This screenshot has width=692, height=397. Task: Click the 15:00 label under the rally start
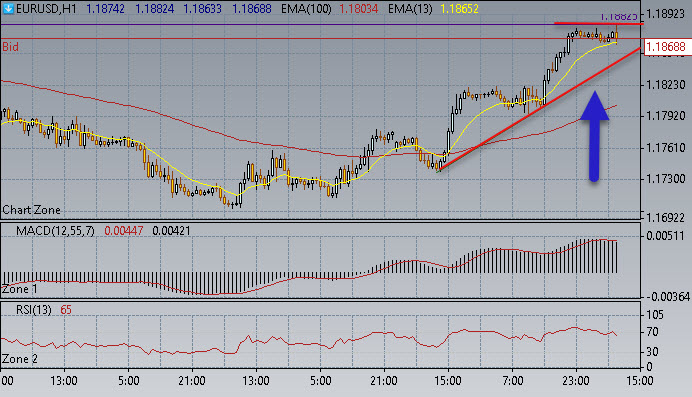click(448, 381)
